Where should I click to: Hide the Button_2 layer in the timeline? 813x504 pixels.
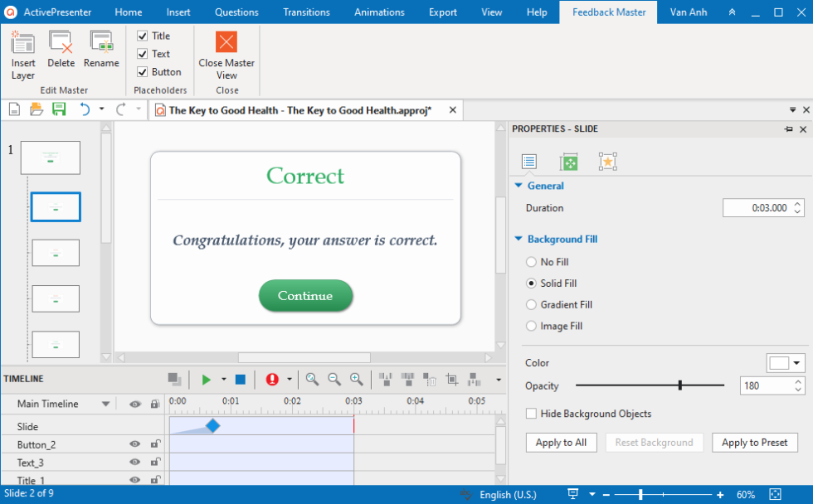[134, 443]
